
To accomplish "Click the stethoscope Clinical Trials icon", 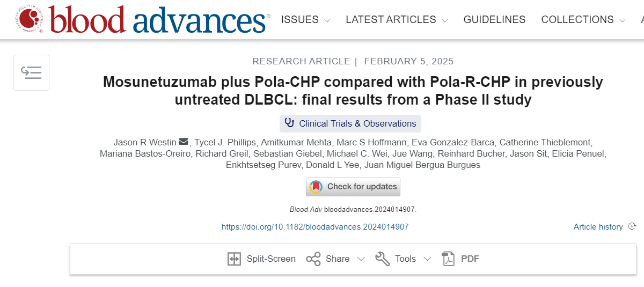I will point(290,123).
